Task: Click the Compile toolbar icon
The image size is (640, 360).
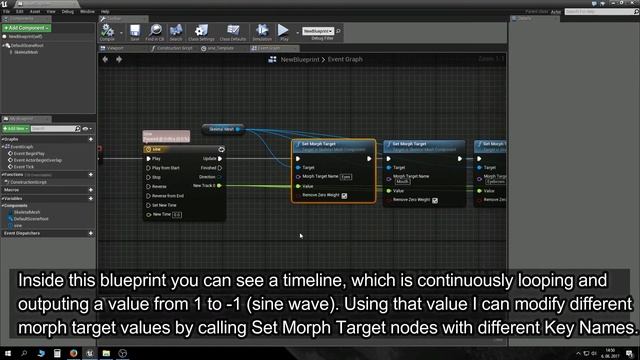Action: [107, 32]
